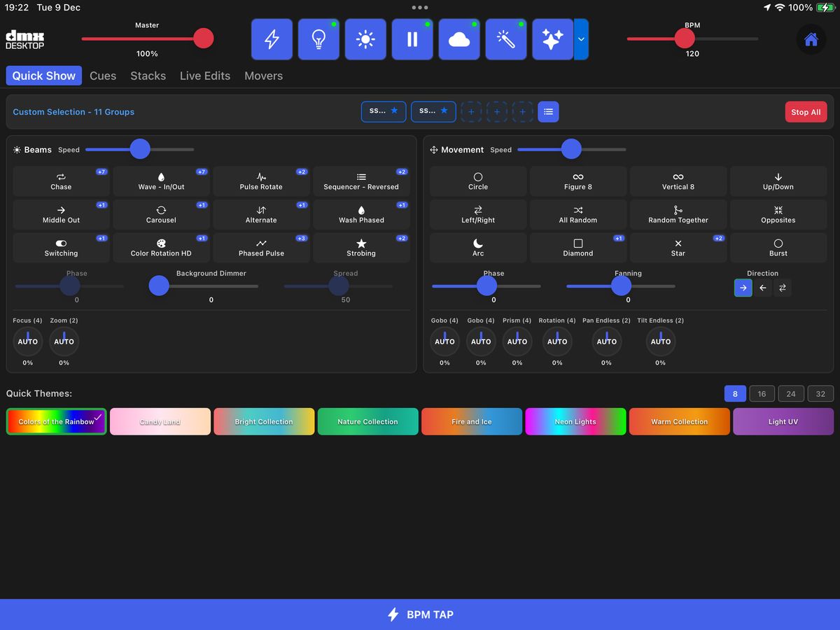Open the group list icon button

pos(548,111)
